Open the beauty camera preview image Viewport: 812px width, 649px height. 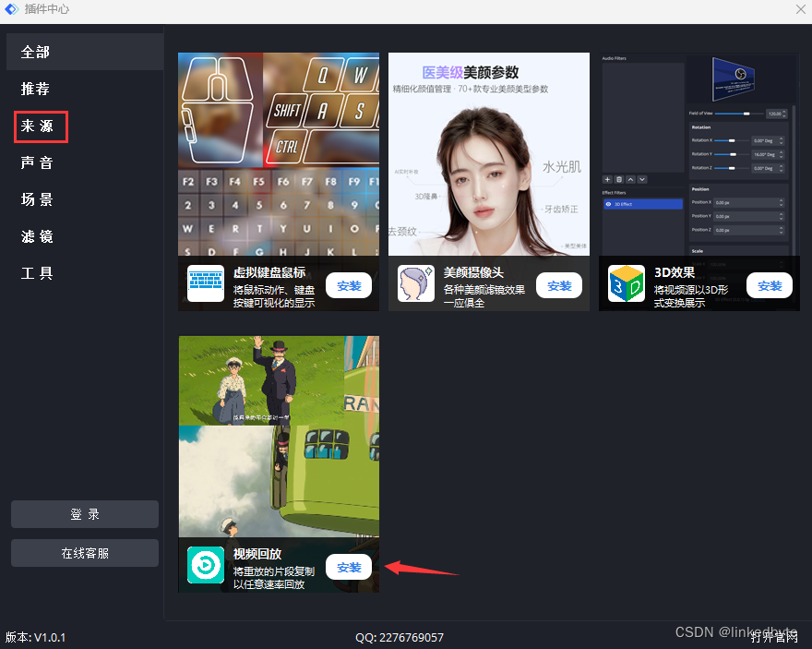click(x=489, y=154)
